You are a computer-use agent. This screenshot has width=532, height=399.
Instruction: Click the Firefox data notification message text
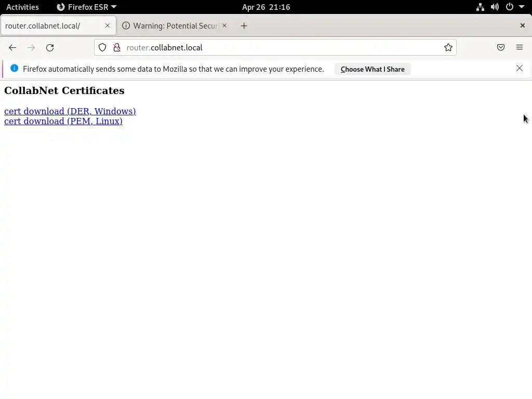click(x=174, y=69)
